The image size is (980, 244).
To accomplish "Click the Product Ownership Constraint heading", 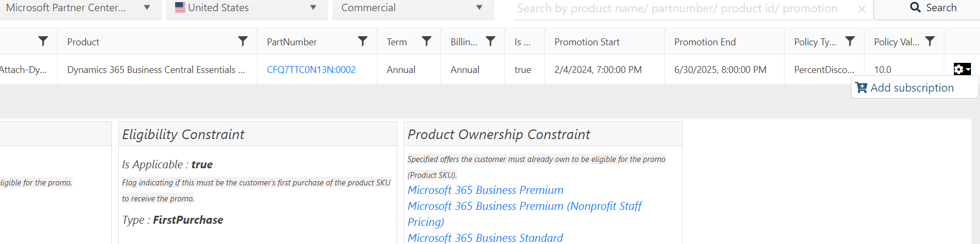I will tap(499, 134).
